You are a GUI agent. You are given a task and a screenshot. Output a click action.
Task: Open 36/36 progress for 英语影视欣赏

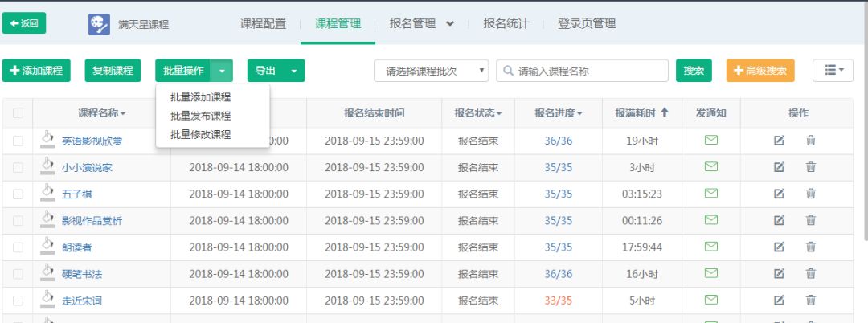coord(558,141)
